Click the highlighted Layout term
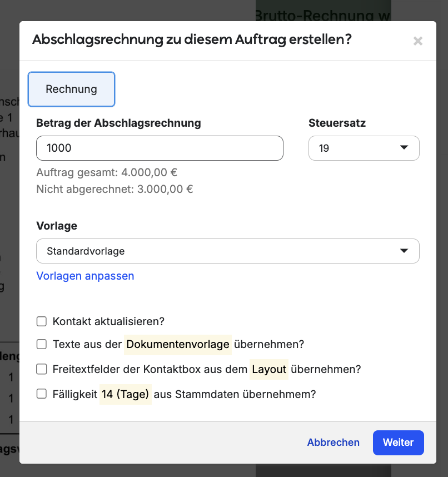Viewport: 448px width, 477px height. tap(269, 369)
